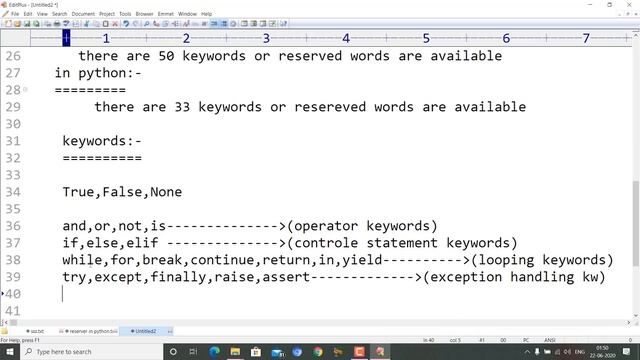The image size is (640, 360).
Task: Click the ruler marker labeled 4
Action: (x=346, y=38)
